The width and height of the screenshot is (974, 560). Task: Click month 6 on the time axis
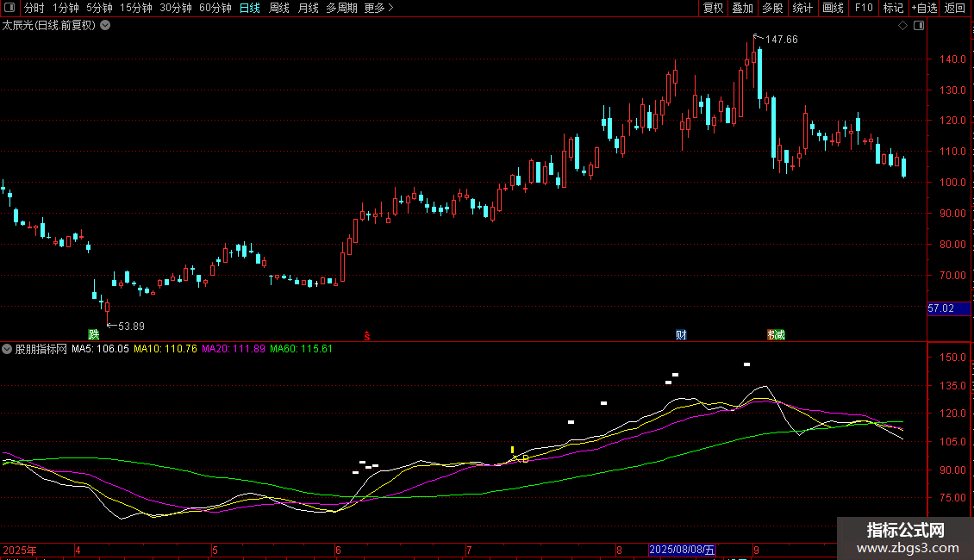(x=338, y=550)
